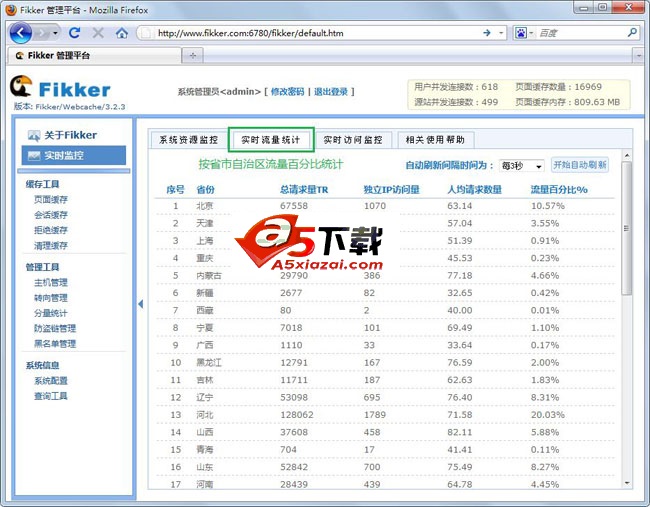
Task: Click the 系统信息 section heading
Action: click(42, 365)
